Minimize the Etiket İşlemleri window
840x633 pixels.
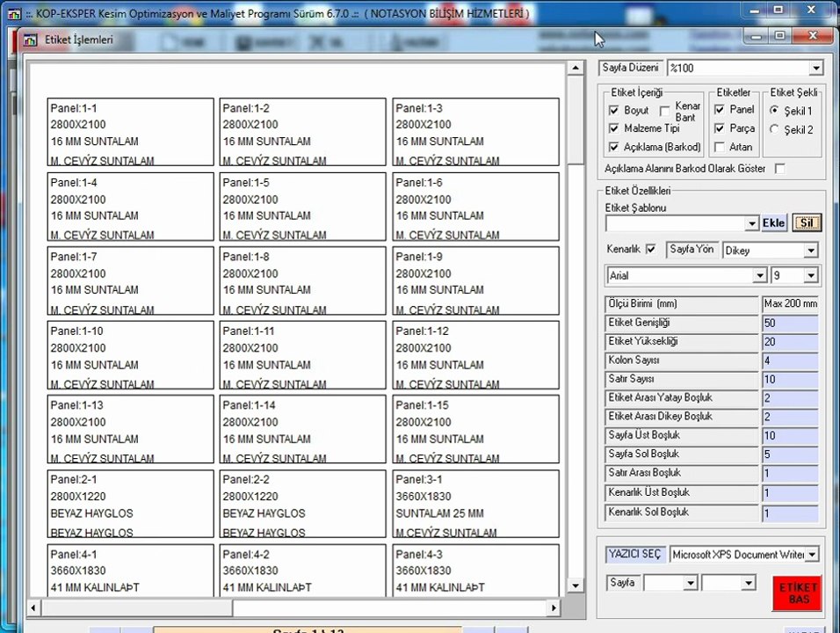[x=757, y=36]
